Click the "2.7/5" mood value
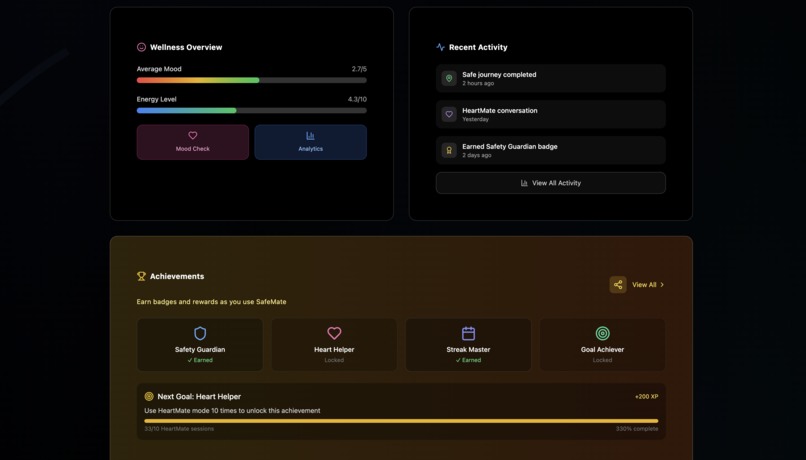 pos(359,69)
